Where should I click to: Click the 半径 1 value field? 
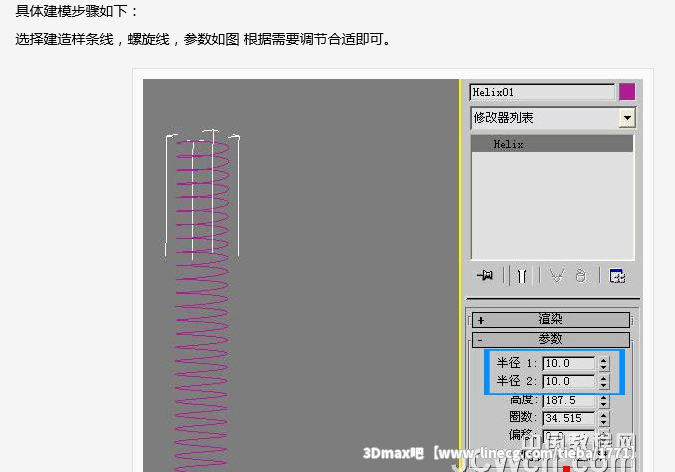tap(568, 363)
